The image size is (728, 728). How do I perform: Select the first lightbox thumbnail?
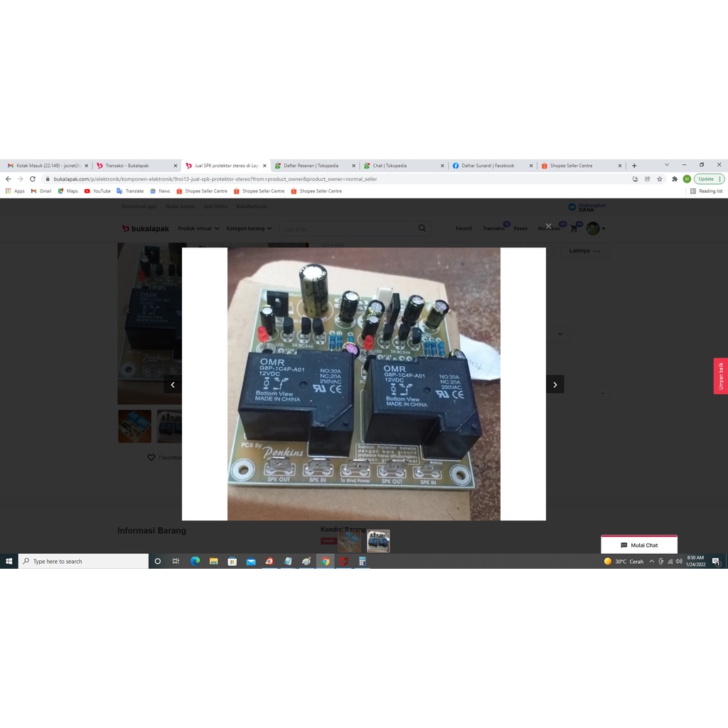pyautogui.click(x=350, y=541)
